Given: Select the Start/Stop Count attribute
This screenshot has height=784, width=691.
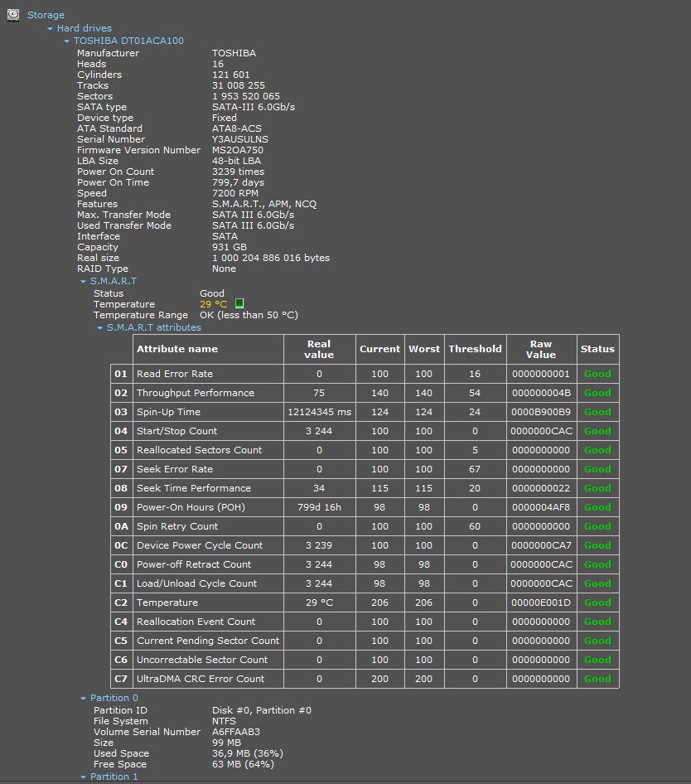Looking at the screenshot, I should tap(177, 430).
